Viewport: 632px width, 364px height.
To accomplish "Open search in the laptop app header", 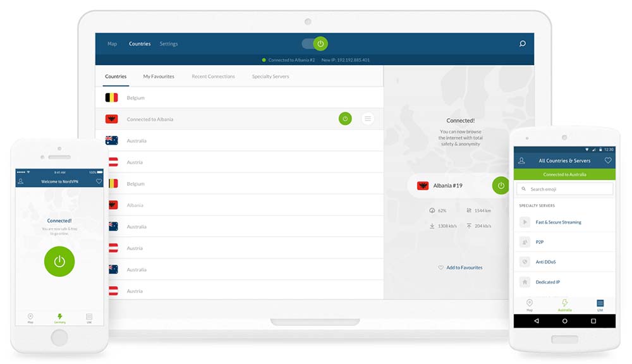I will pos(523,44).
